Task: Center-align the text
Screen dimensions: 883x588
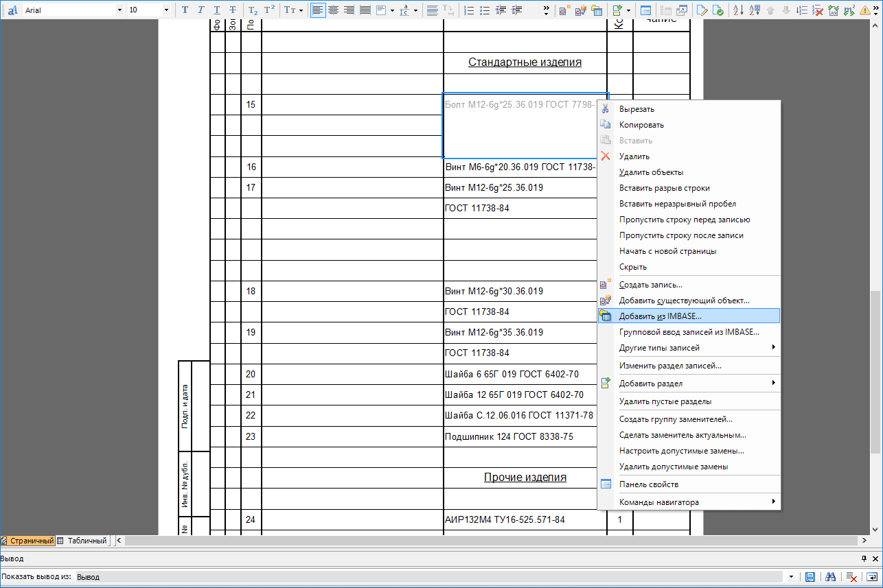Action: click(334, 10)
